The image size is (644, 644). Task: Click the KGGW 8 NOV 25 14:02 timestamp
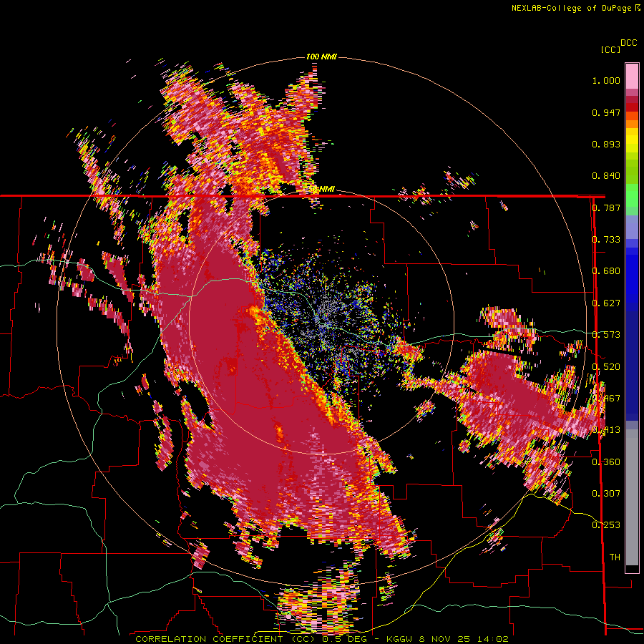(x=447, y=639)
